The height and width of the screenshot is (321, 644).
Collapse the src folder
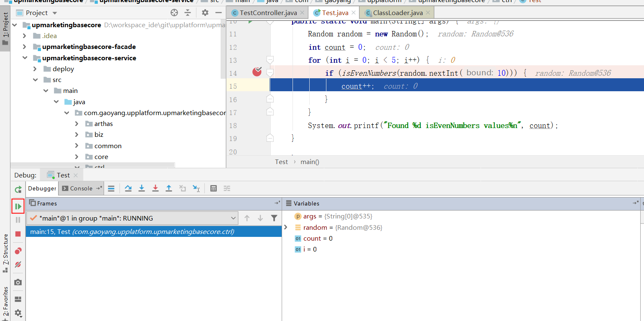point(35,80)
